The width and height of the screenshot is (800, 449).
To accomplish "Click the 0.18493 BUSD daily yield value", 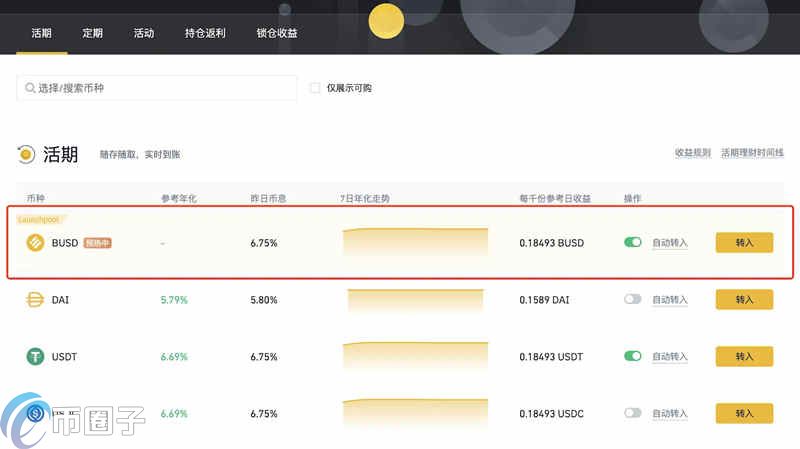I will [x=552, y=243].
